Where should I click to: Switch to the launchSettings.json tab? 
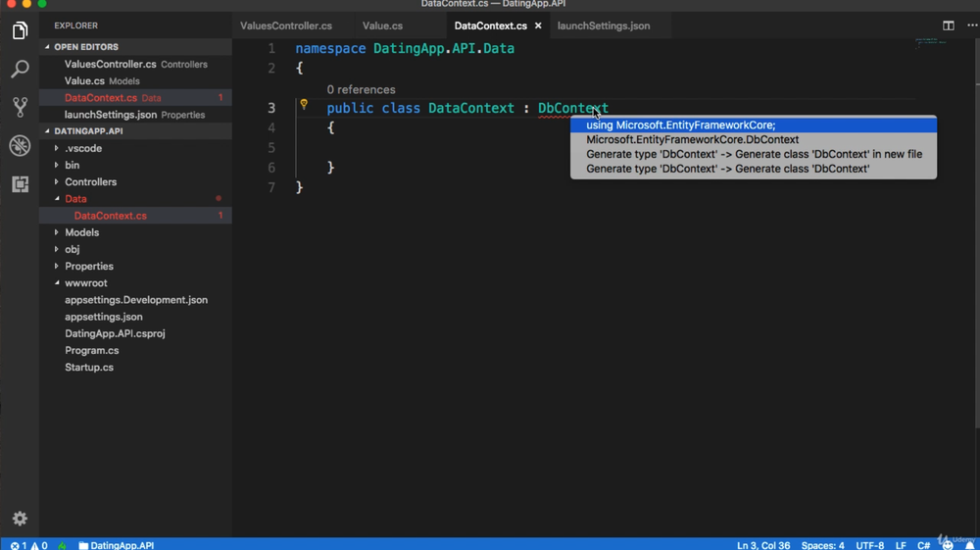[604, 25]
